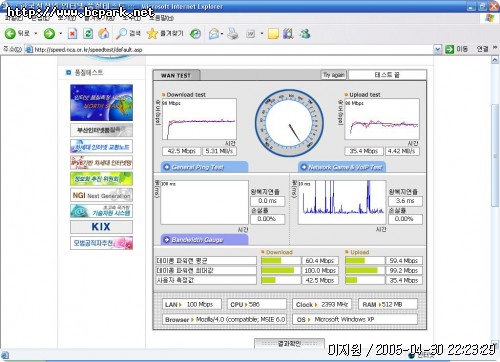Click the vertical scrollbar up arrow
Image resolution: width=500 pixels, height=362 pixels.
pos(495,60)
